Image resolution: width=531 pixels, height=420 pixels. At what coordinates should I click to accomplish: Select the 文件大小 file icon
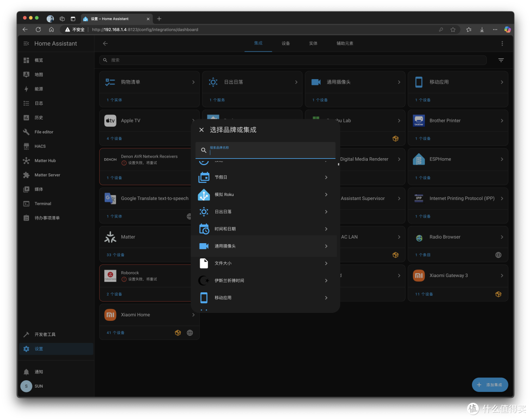204,263
